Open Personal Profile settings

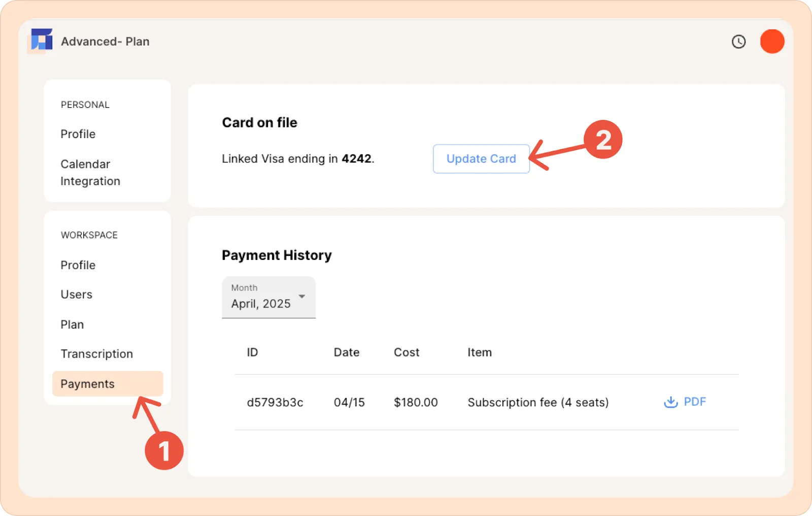pyautogui.click(x=78, y=134)
